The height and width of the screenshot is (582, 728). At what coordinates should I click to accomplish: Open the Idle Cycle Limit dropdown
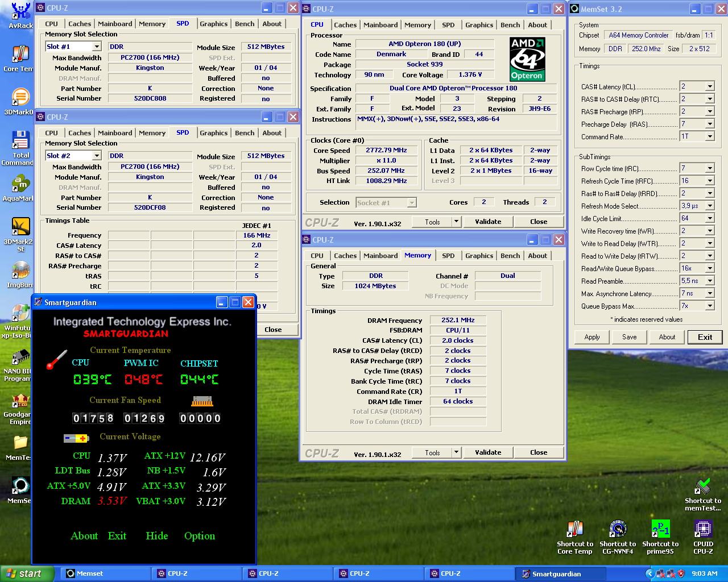click(709, 218)
